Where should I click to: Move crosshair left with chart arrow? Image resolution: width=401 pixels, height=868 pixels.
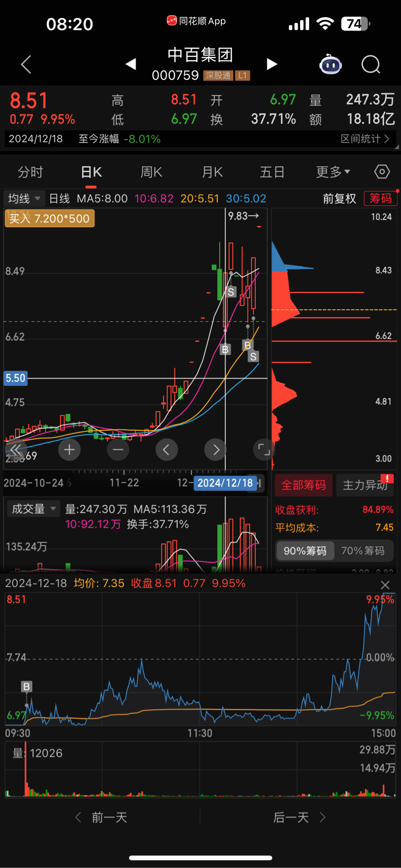pos(167,450)
